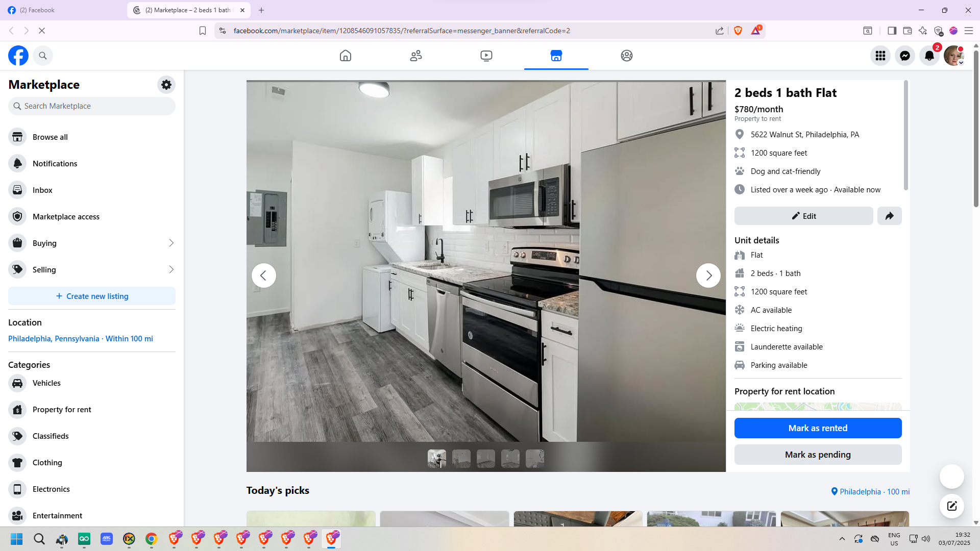980x551 pixels.
Task: Click listing details panel scrollbar
Action: coord(906,135)
